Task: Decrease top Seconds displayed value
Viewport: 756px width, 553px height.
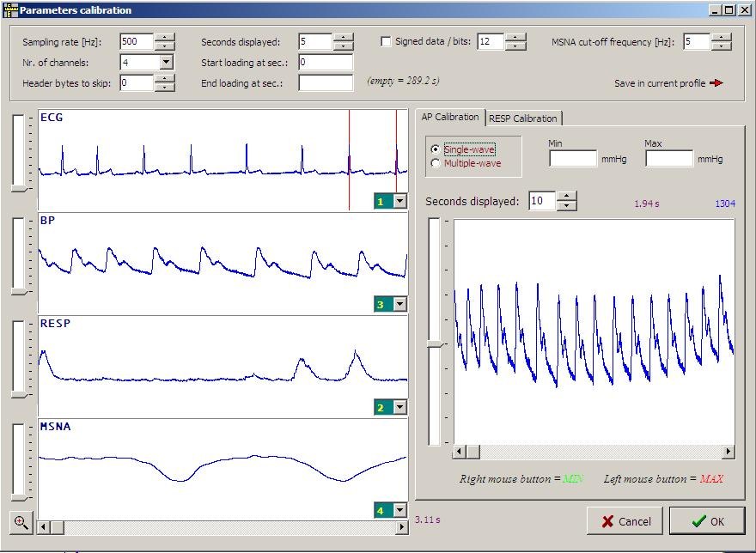Action: 344,46
